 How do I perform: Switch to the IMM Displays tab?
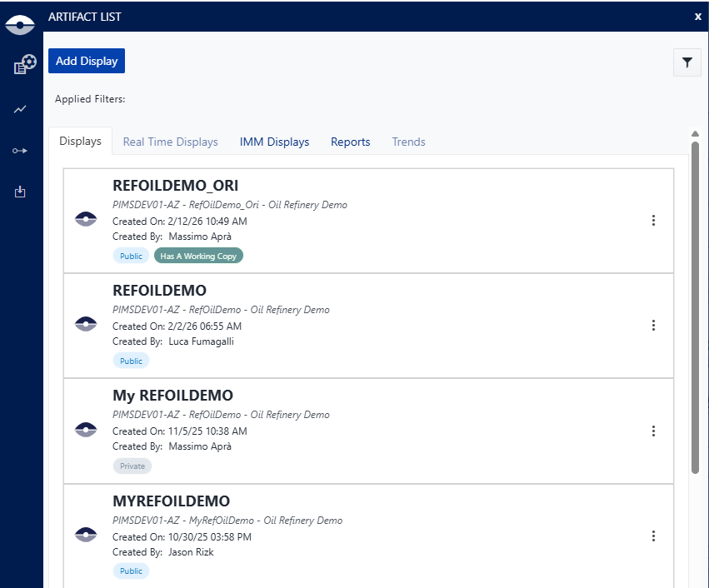[274, 142]
